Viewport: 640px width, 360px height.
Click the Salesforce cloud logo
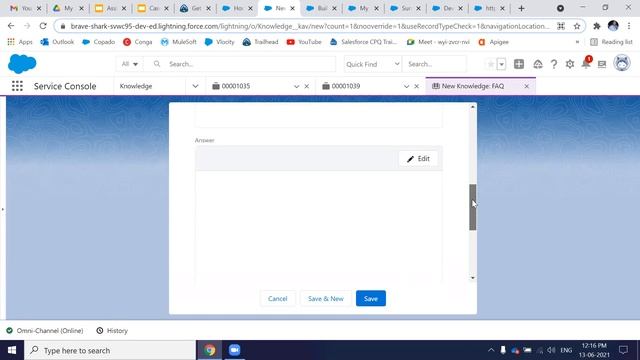22,64
